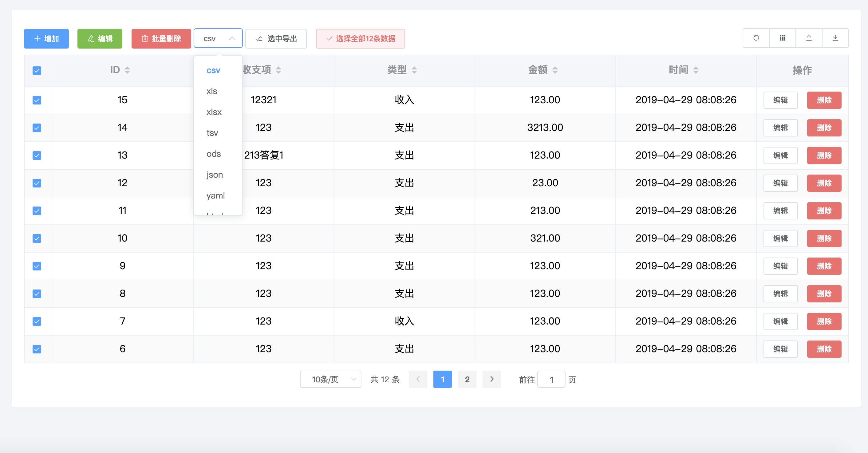Viewport: 868px width, 453px height.
Task: Sort by the 金额 column arrows
Action: (555, 70)
